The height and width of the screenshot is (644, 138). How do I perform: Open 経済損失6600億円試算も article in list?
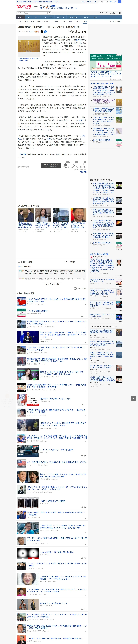pos(56,386)
